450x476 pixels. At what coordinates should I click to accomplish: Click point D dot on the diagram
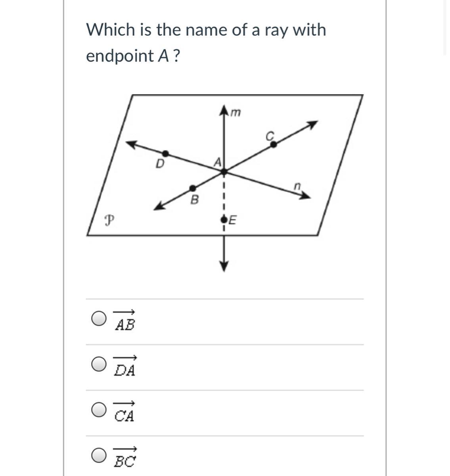[165, 154]
